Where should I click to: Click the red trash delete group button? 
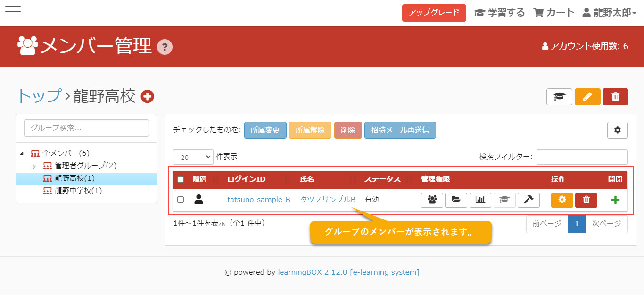pos(615,97)
